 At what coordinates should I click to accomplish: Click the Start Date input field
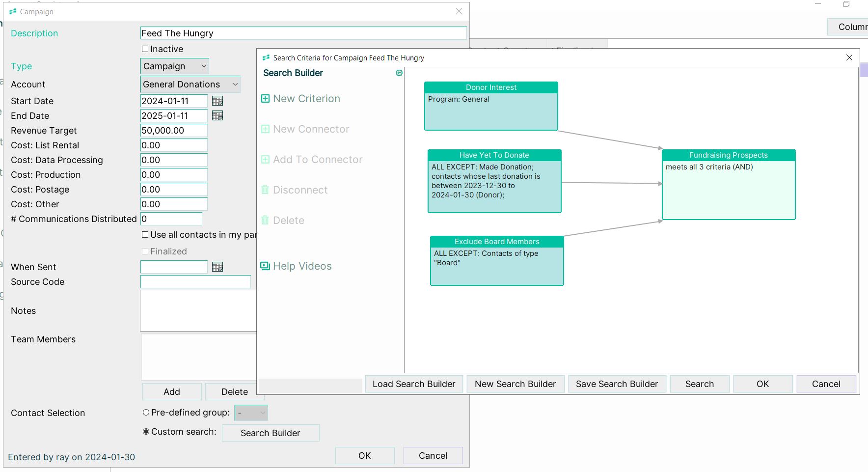(x=174, y=101)
